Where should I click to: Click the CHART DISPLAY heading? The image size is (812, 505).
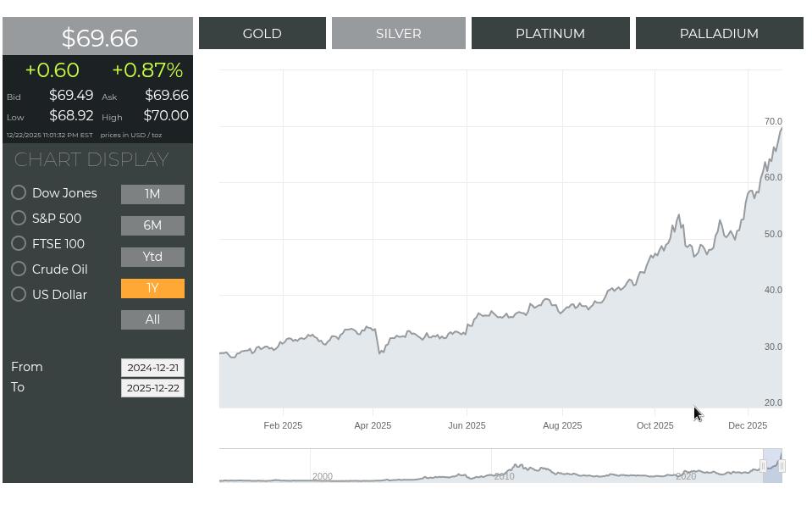pos(91,159)
